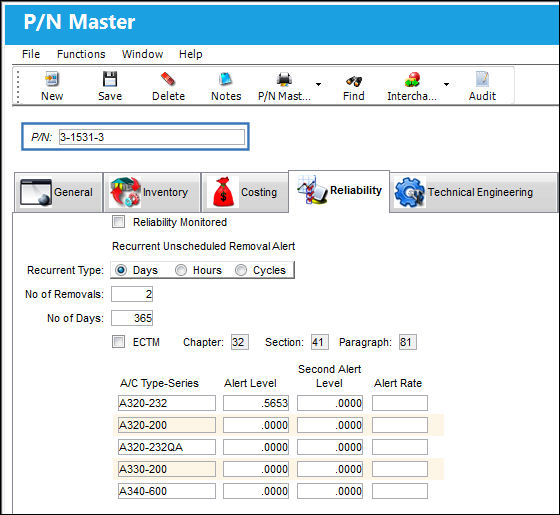This screenshot has height=515, width=560.
Task: Click the P/N Master print icon
Action: pyautogui.click(x=284, y=79)
